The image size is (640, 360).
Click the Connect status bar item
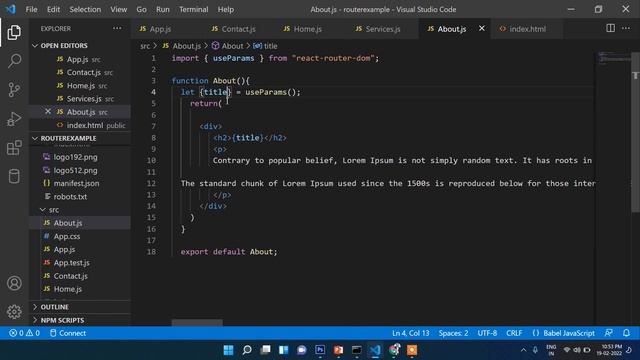click(68, 333)
